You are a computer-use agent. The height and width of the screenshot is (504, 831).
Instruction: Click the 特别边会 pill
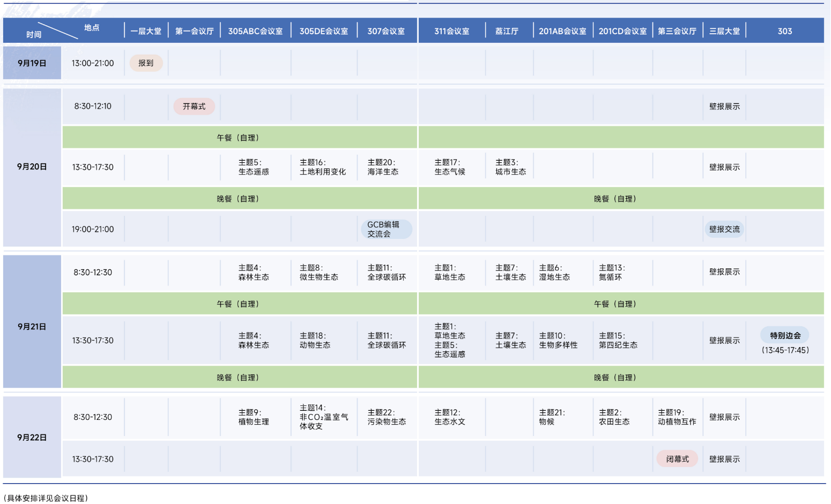coord(785,335)
